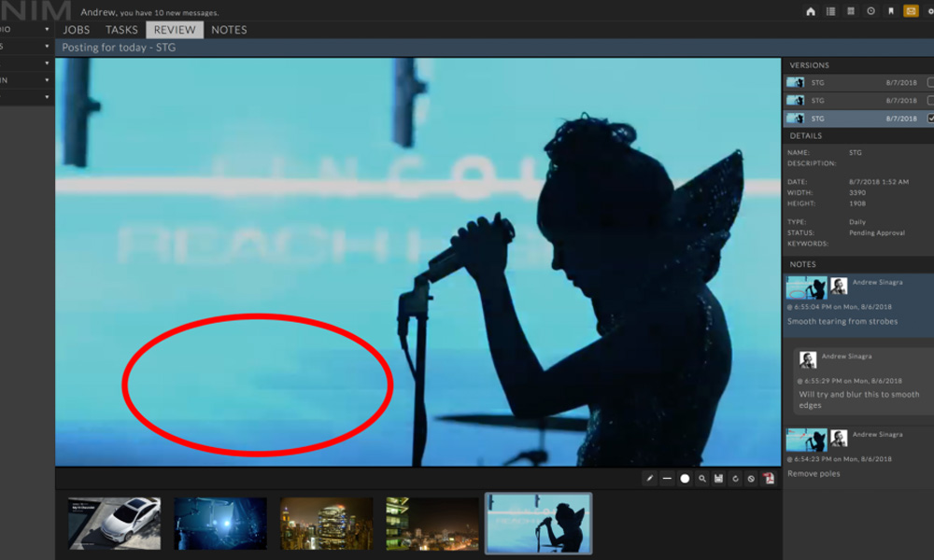Clear annotations with the no-entry icon
This screenshot has width=934, height=560.
751,479
